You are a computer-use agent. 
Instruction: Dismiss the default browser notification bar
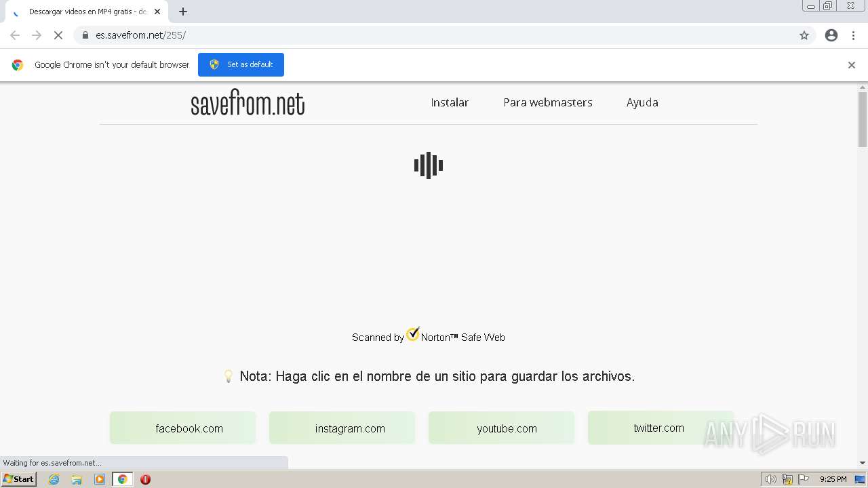(852, 65)
